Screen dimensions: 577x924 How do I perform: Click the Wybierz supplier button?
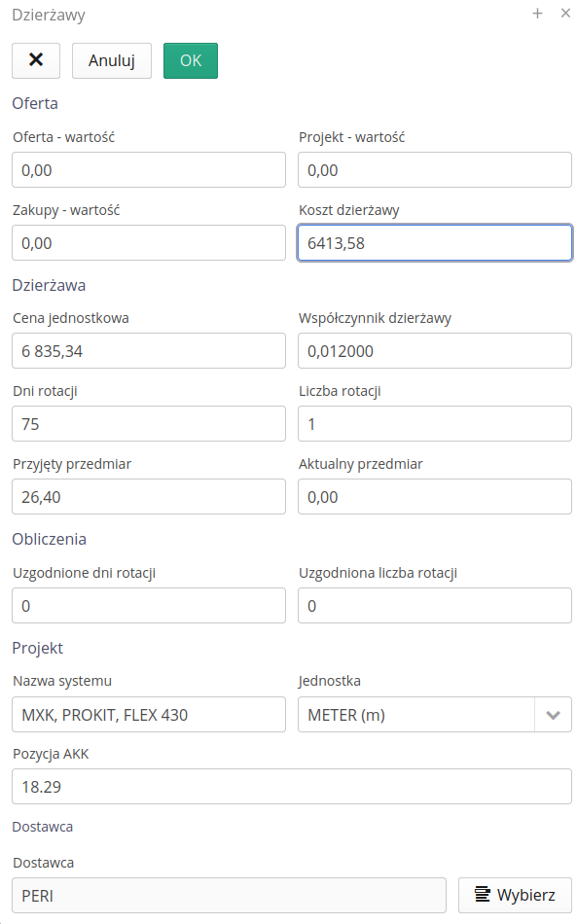pos(515,895)
